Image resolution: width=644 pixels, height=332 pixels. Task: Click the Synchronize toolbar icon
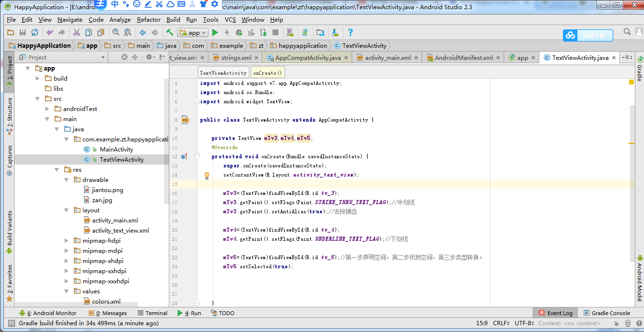(35, 32)
